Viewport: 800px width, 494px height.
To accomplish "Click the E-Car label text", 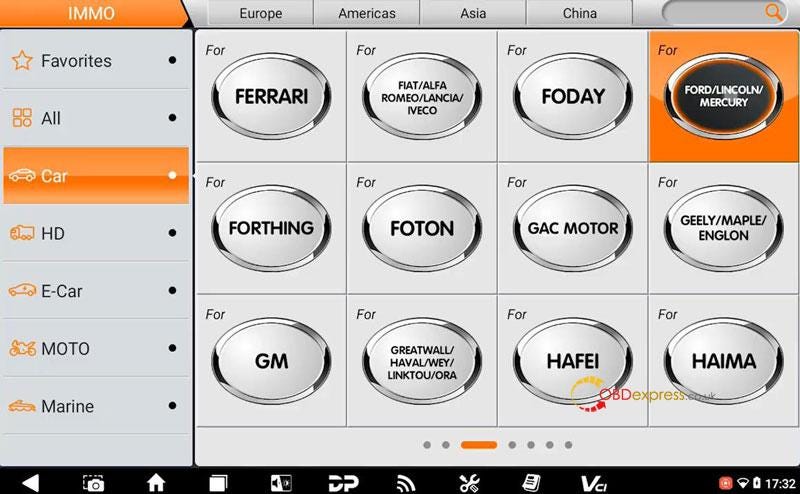I will click(x=62, y=291).
